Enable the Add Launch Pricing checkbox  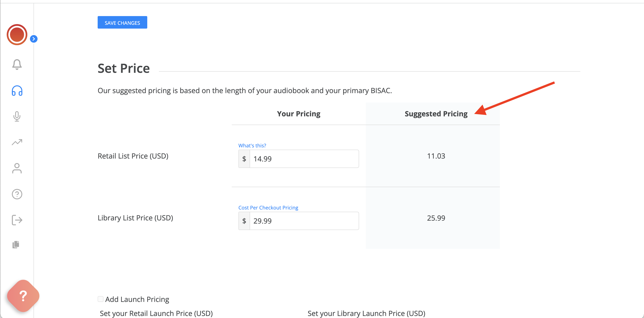coord(101,299)
